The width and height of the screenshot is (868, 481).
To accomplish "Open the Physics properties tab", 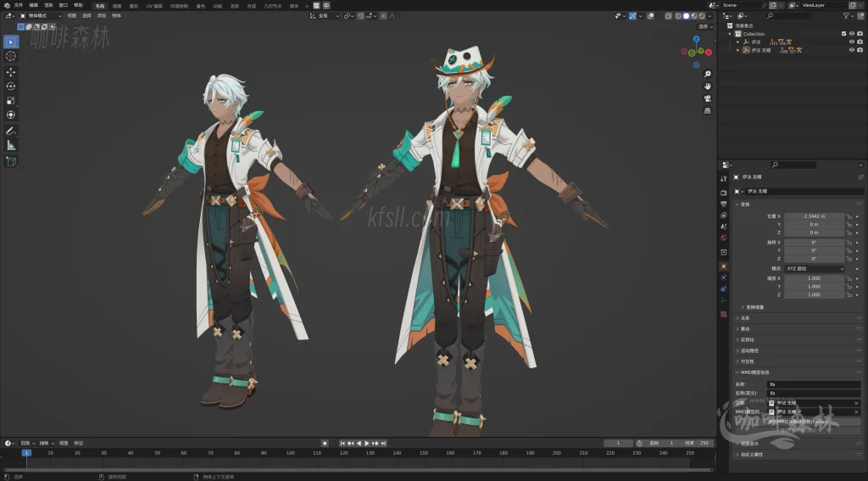I will [x=724, y=277].
